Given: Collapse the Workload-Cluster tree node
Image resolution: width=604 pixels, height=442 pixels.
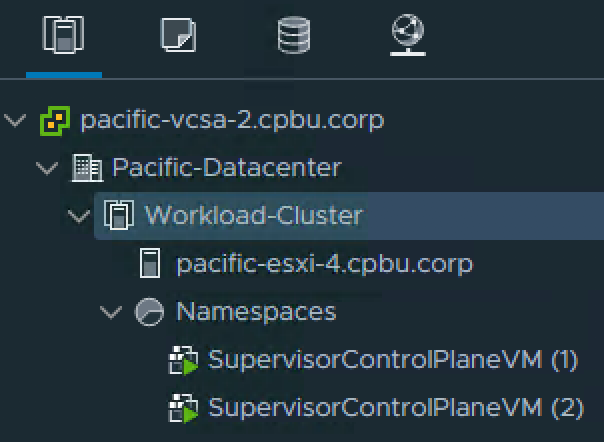Looking at the screenshot, I should coord(79,215).
